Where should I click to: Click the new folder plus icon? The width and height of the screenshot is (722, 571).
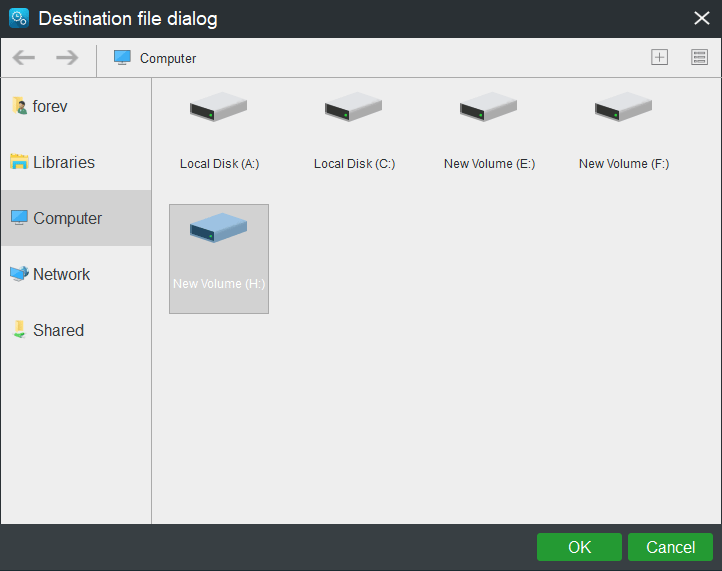pyautogui.click(x=659, y=58)
